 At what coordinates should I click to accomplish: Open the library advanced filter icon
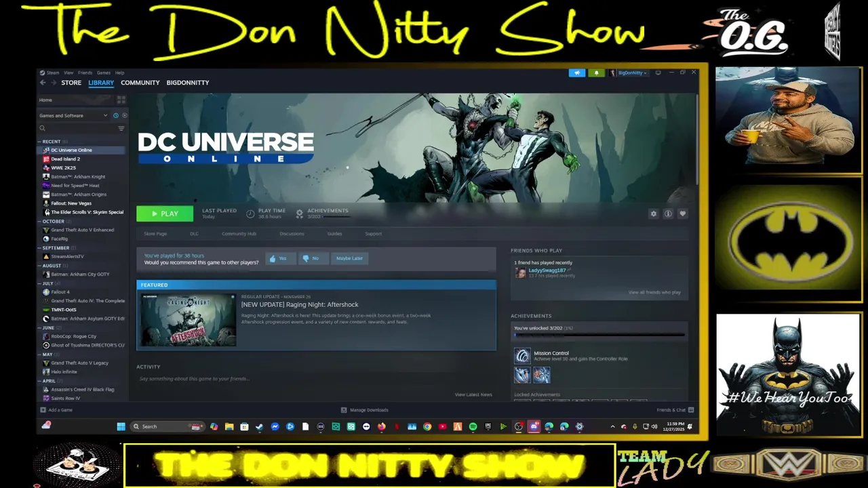(x=121, y=128)
